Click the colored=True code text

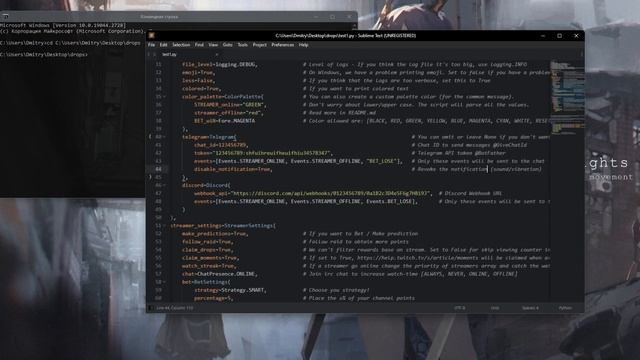(201, 89)
